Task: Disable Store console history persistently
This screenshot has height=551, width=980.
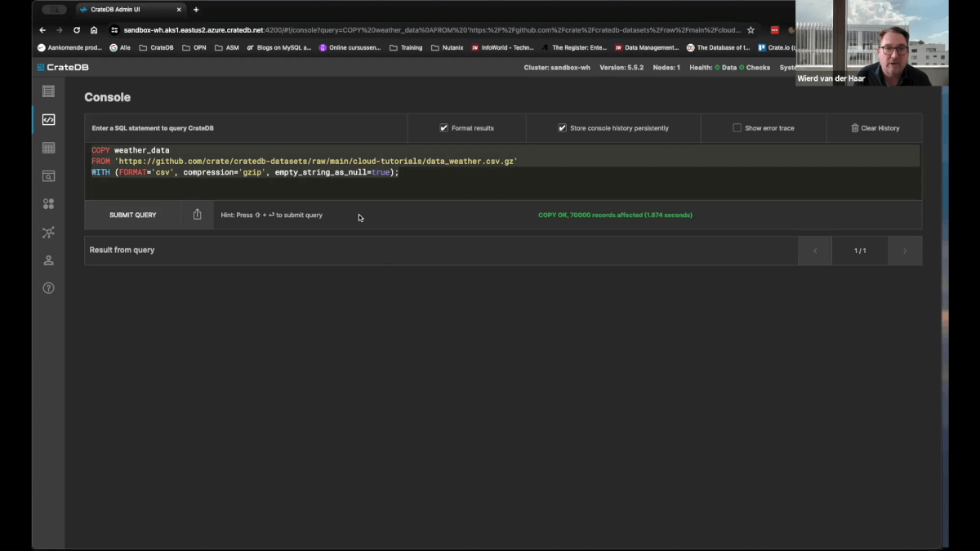Action: (x=562, y=128)
